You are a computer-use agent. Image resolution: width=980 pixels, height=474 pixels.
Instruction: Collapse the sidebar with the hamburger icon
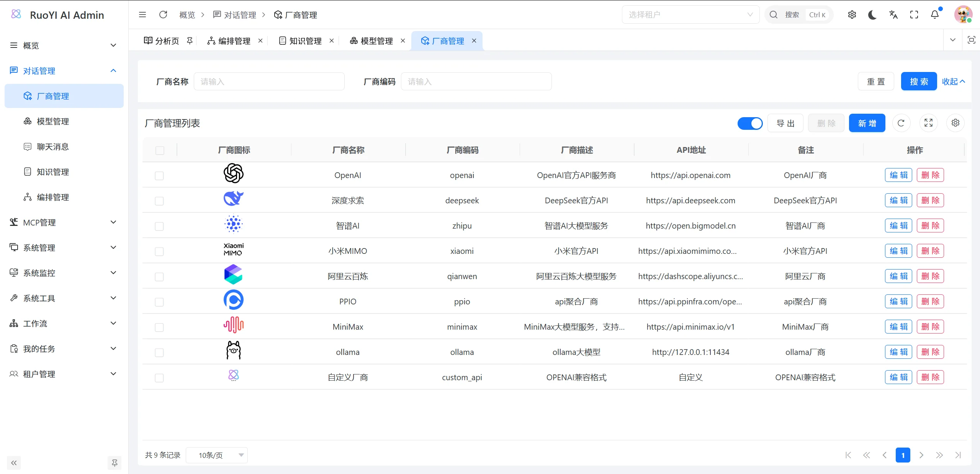(142, 15)
